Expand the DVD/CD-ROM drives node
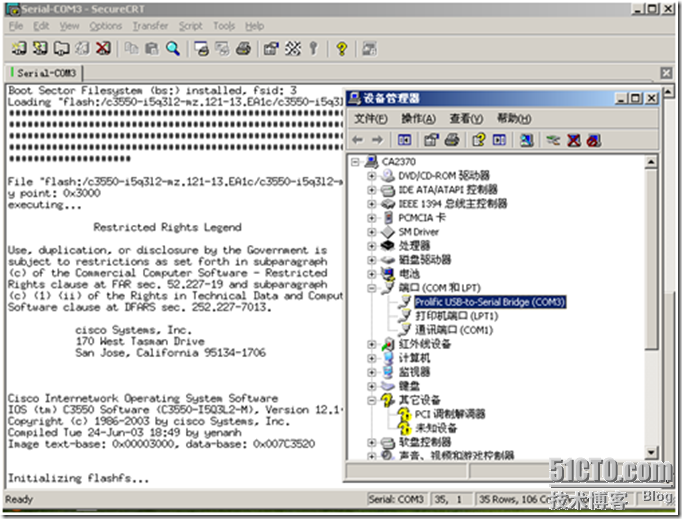The image size is (682, 519). pyautogui.click(x=371, y=176)
